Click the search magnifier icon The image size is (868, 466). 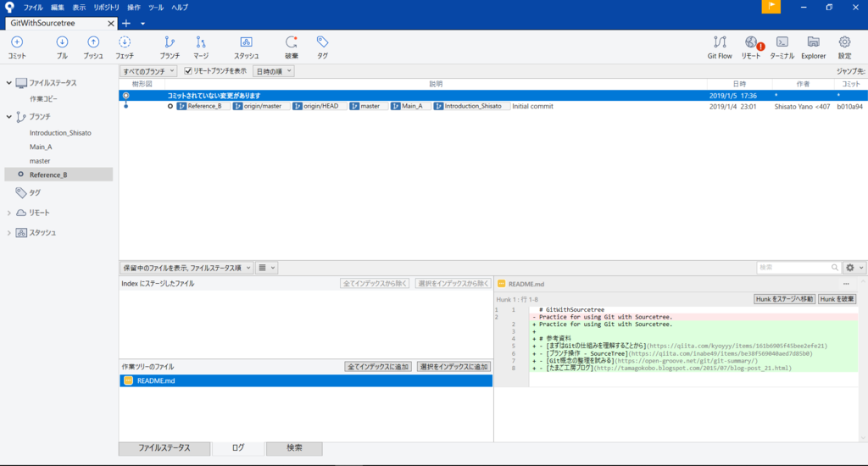click(x=835, y=267)
